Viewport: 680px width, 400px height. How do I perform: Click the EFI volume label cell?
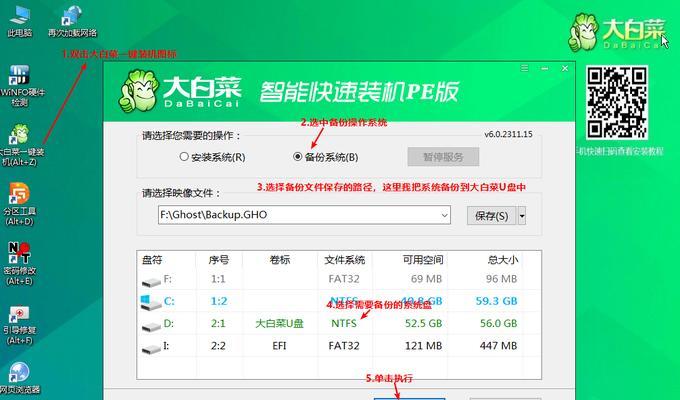[x=279, y=346]
